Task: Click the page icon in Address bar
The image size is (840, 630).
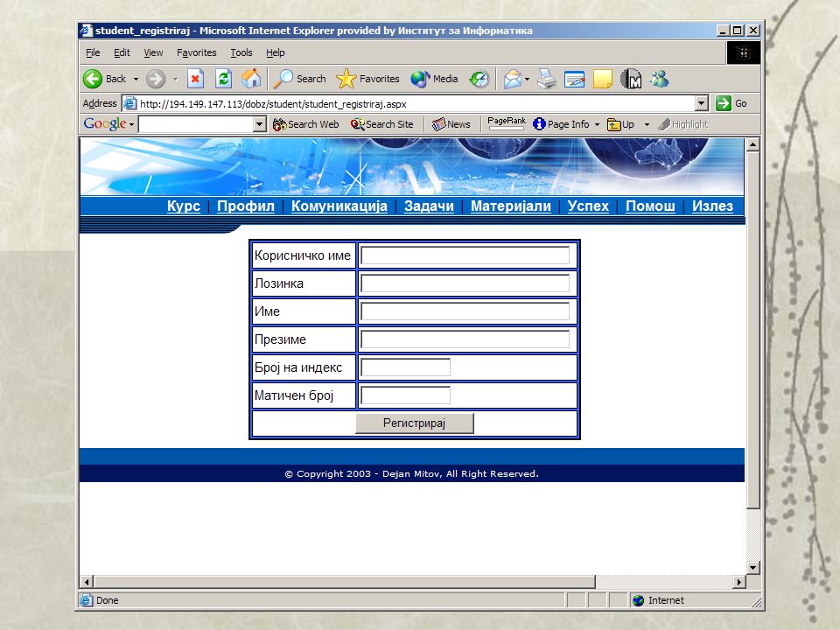Action: pyautogui.click(x=129, y=103)
